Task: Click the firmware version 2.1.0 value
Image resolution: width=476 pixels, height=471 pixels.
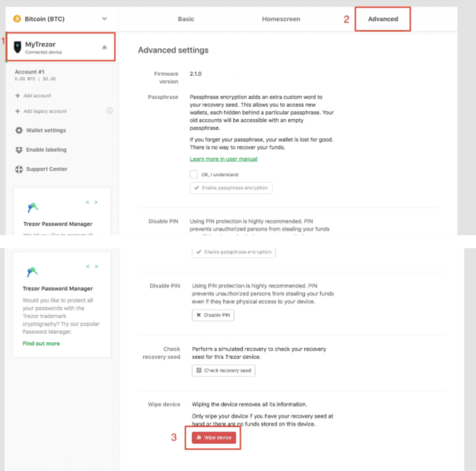Action: [x=196, y=74]
